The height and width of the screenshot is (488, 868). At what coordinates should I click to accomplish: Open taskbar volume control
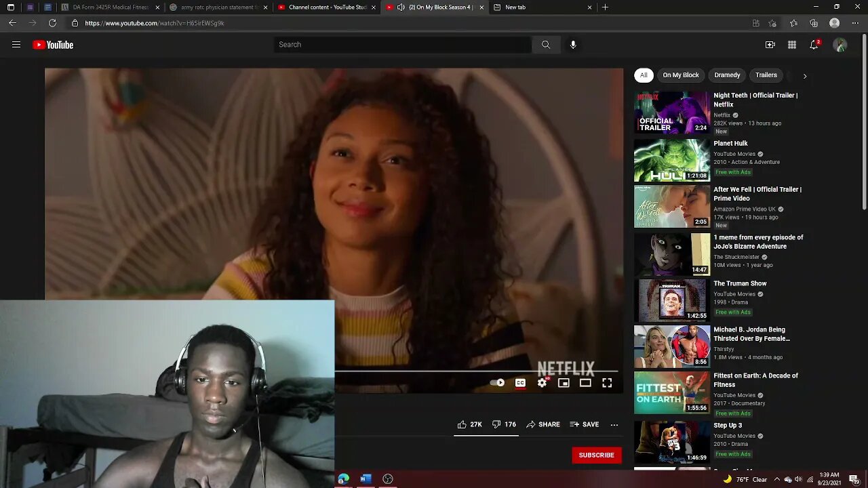[x=798, y=480]
